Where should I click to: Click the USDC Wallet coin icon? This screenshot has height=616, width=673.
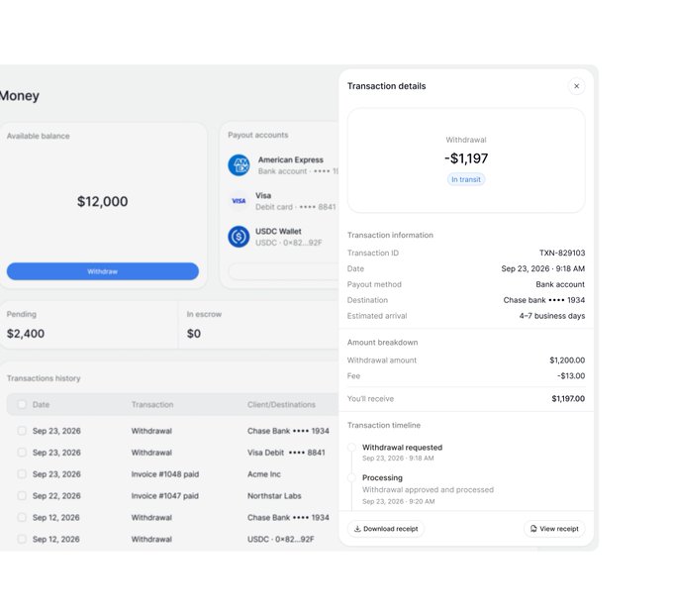coord(239,237)
